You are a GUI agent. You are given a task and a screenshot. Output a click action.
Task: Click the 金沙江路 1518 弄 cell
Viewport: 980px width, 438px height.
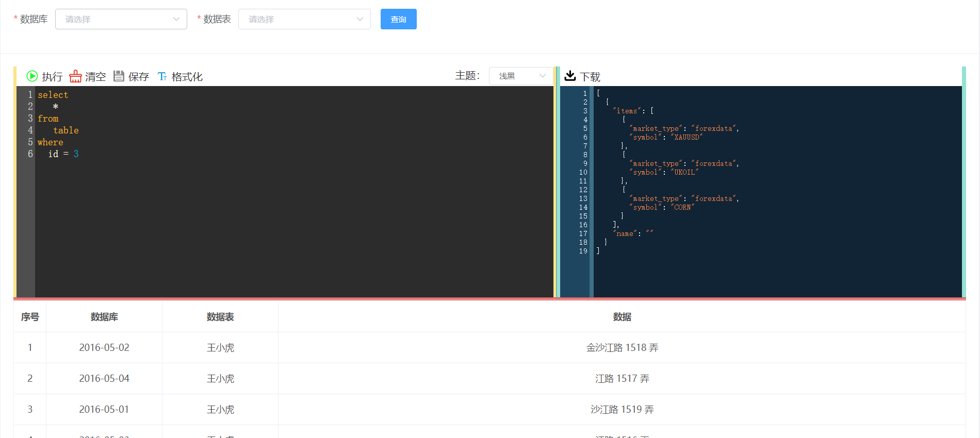pos(622,348)
